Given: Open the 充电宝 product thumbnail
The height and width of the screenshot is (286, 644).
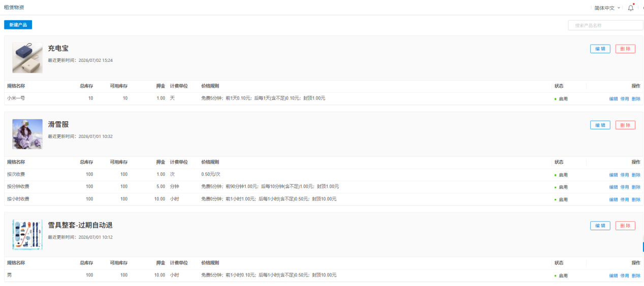Looking at the screenshot, I should pyautogui.click(x=27, y=58).
